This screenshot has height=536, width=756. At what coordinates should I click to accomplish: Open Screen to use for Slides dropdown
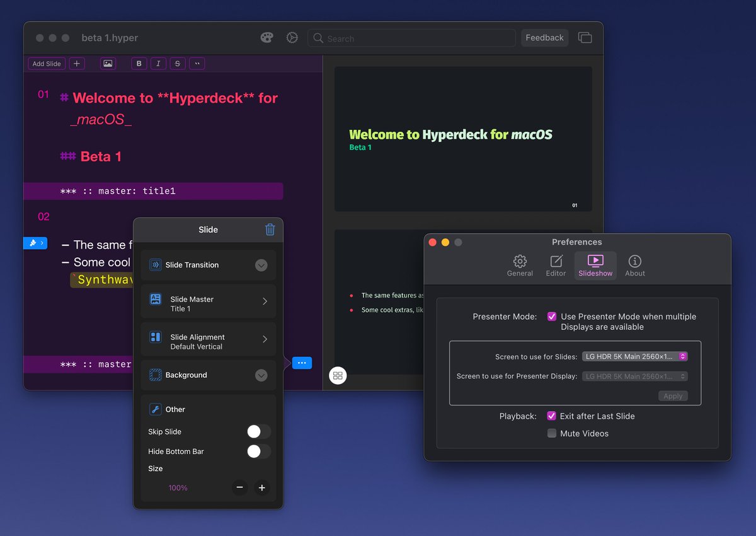coord(635,356)
